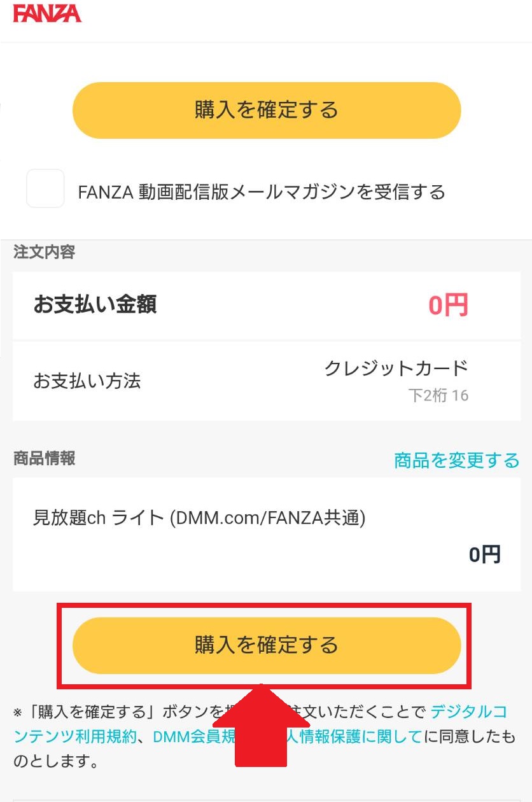Viewport: 532px width, 802px height.
Task: Click the red upward arrow graphic
Action: pos(261,724)
